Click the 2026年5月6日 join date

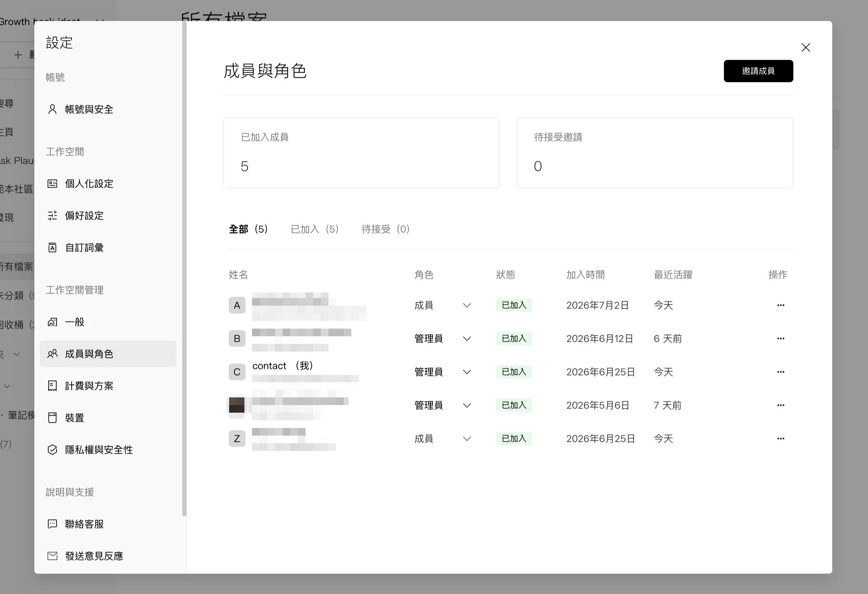598,405
